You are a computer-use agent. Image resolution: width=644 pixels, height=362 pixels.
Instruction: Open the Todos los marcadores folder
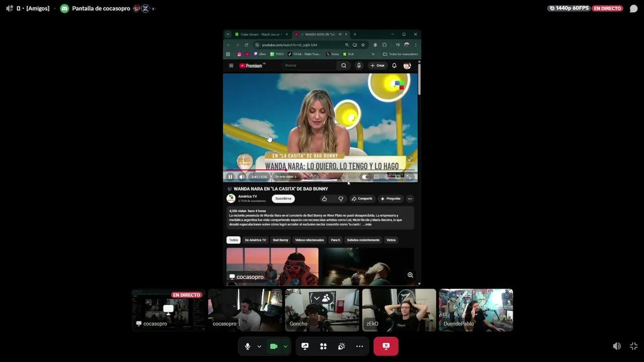pos(400,54)
